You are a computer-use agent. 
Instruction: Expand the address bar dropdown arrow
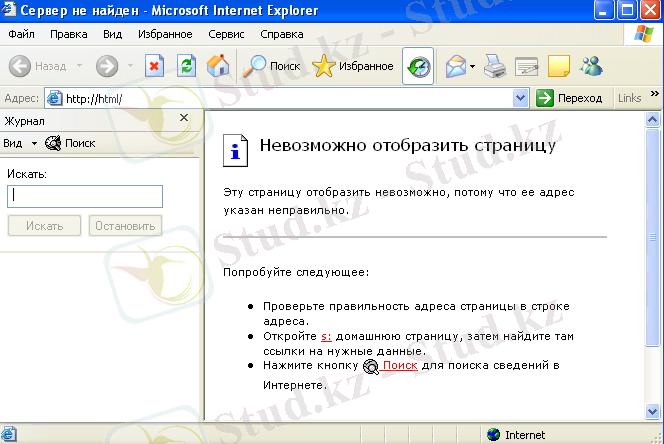pyautogui.click(x=520, y=98)
